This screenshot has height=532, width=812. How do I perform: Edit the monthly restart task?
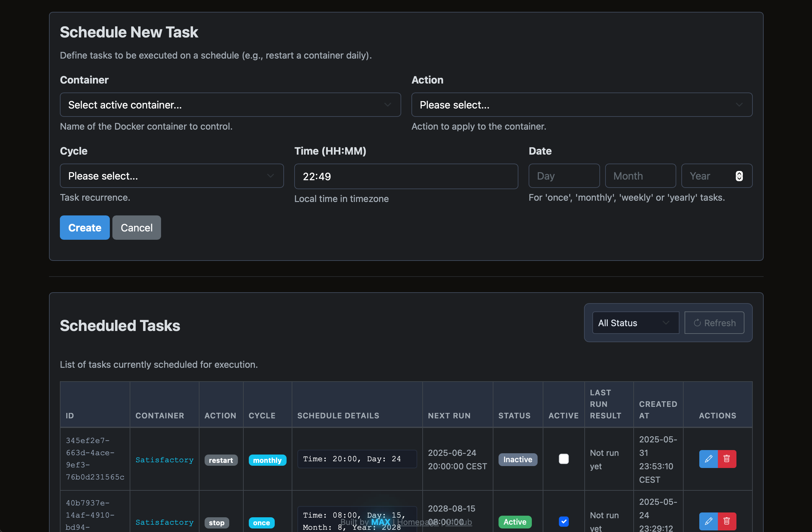(x=708, y=459)
